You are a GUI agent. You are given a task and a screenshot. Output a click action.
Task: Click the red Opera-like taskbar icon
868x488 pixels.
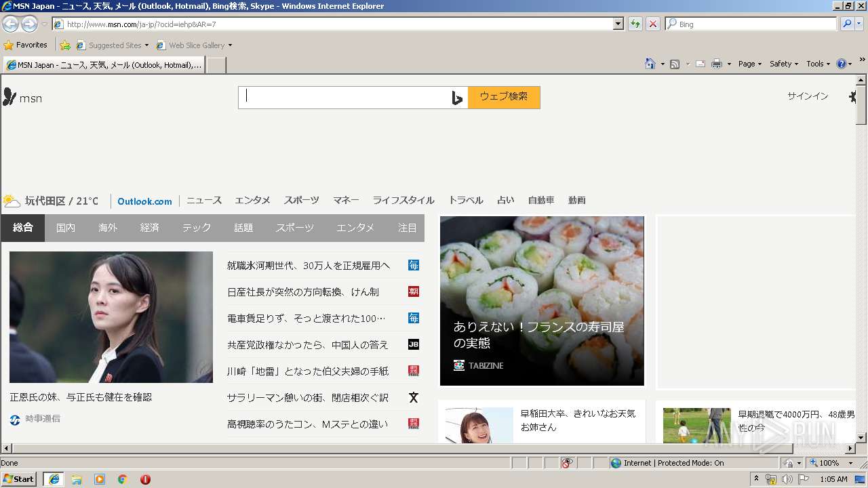click(x=145, y=479)
